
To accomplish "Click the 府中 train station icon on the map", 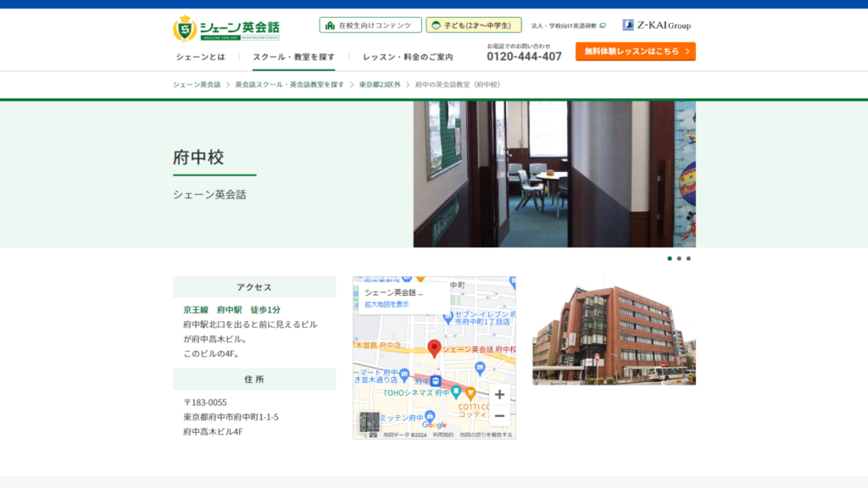I will click(436, 380).
